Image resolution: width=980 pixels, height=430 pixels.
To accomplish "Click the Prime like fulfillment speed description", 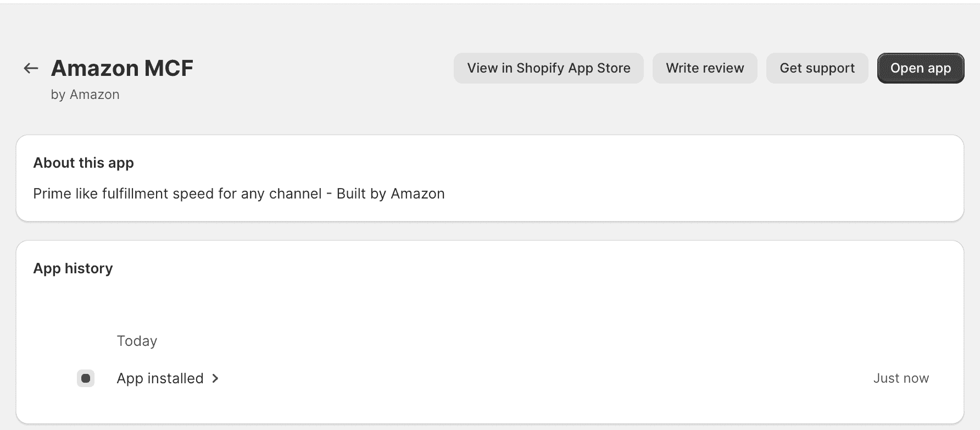I will coord(238,194).
